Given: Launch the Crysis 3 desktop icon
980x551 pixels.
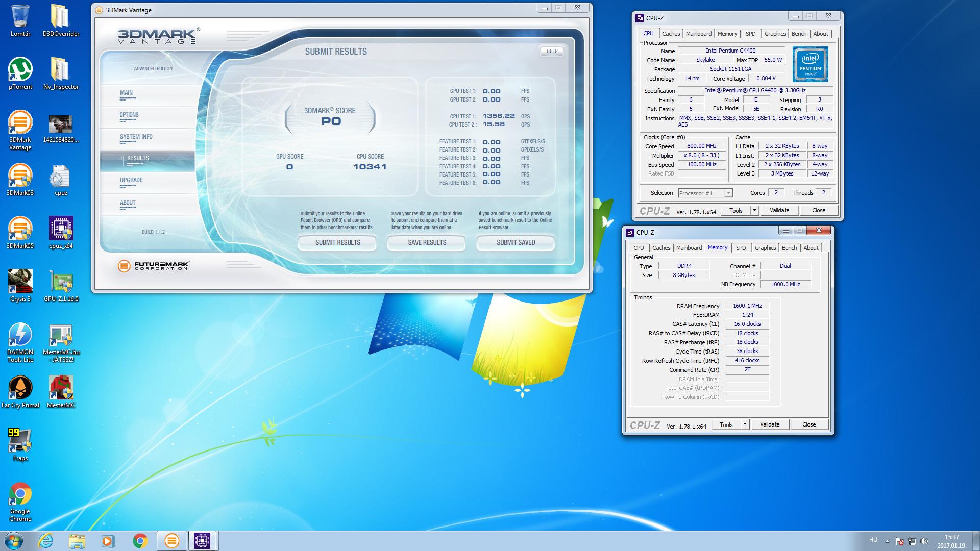Looking at the screenshot, I should pyautogui.click(x=20, y=282).
